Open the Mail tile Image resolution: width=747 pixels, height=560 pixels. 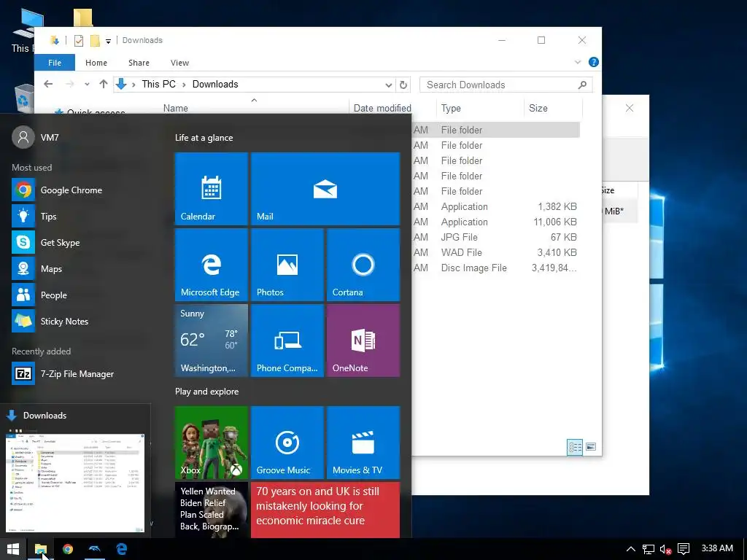pyautogui.click(x=325, y=189)
